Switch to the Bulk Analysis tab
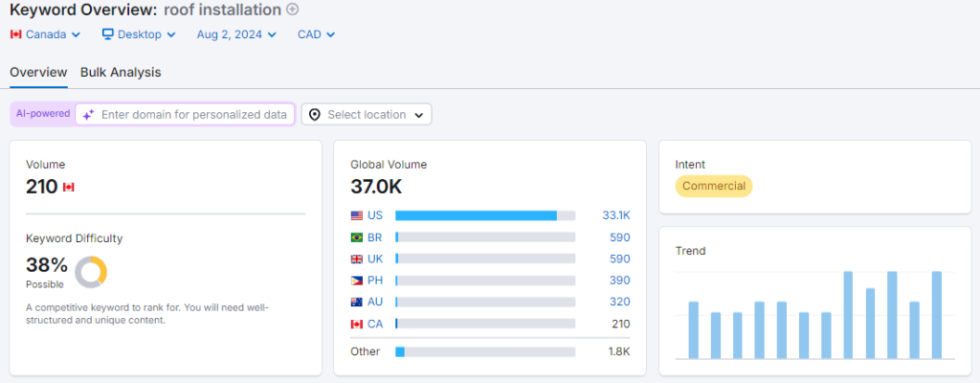 (x=121, y=72)
